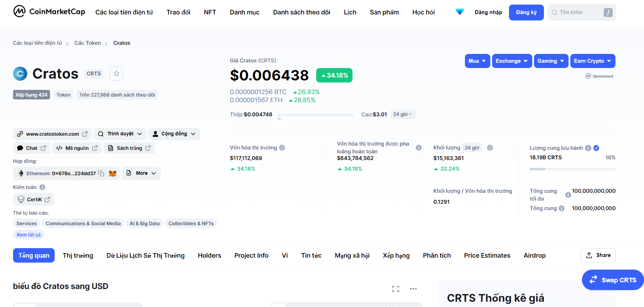
Task: Click info icon beside Kiểm toán
Action: [42, 187]
